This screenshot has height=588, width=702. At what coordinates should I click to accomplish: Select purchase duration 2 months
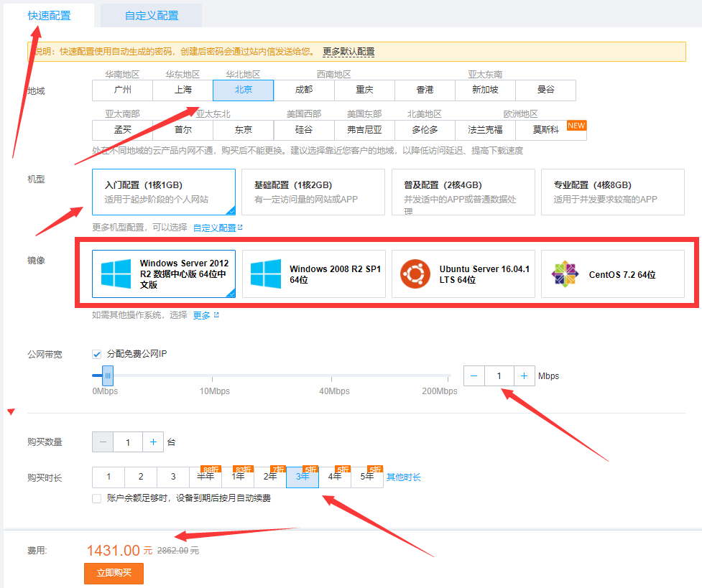coord(141,477)
